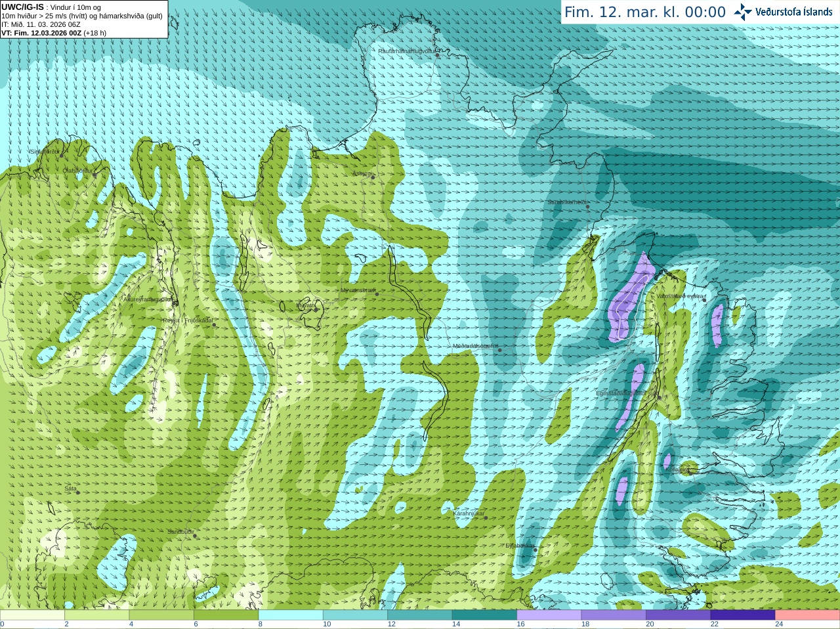Viewport: 840px width, 629px height.
Task: Click the Siglufjörður station marker
Action: (62, 156)
